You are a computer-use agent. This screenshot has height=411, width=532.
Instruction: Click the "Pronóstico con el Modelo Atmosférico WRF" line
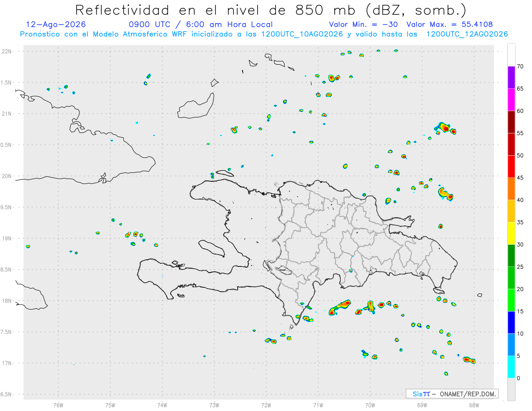(x=264, y=34)
